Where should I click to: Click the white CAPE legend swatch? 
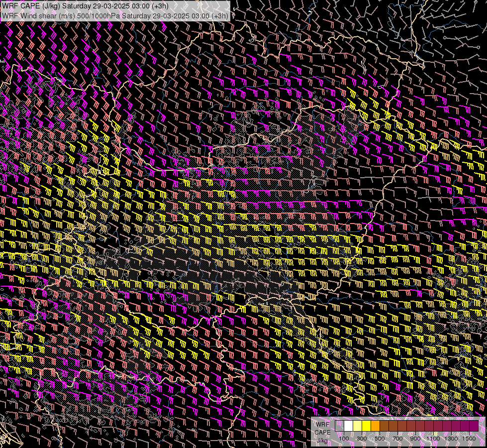tap(349, 426)
